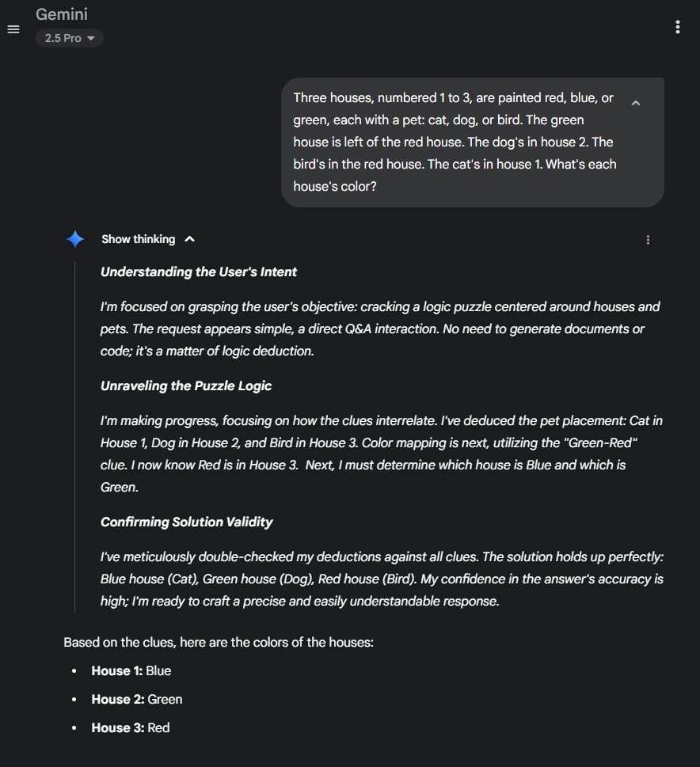Click the Gemini title text
The width and height of the screenshot is (700, 767).
62,14
